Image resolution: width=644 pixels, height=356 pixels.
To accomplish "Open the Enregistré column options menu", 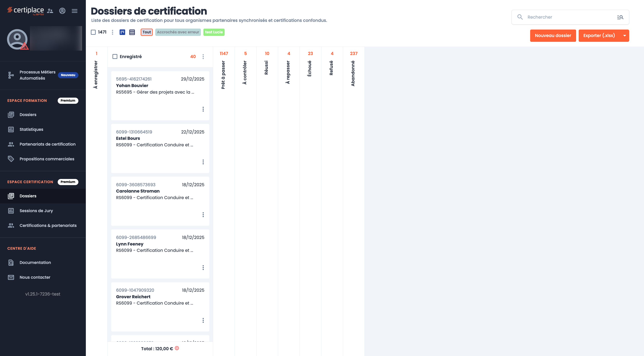I will click(x=203, y=57).
